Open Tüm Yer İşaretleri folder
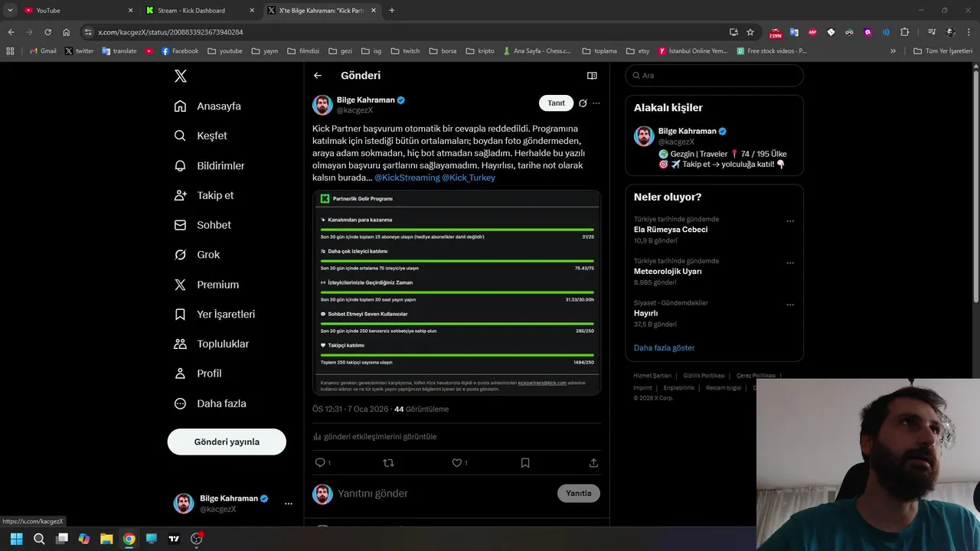This screenshot has width=980, height=551. click(943, 51)
